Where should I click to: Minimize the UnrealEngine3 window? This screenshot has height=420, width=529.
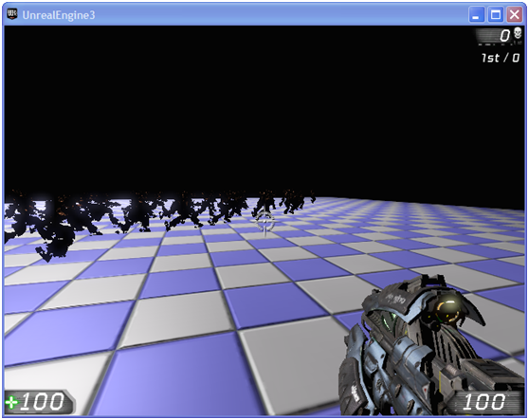coord(476,15)
